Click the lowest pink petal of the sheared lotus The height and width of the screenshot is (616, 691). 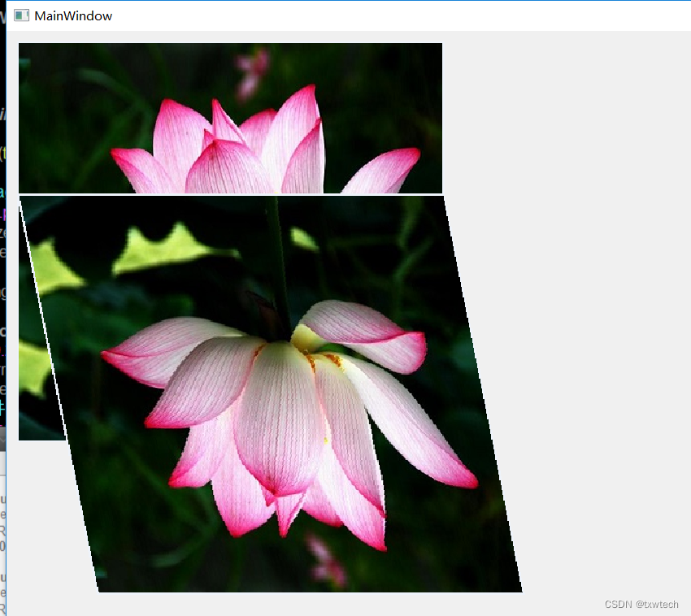(x=285, y=532)
